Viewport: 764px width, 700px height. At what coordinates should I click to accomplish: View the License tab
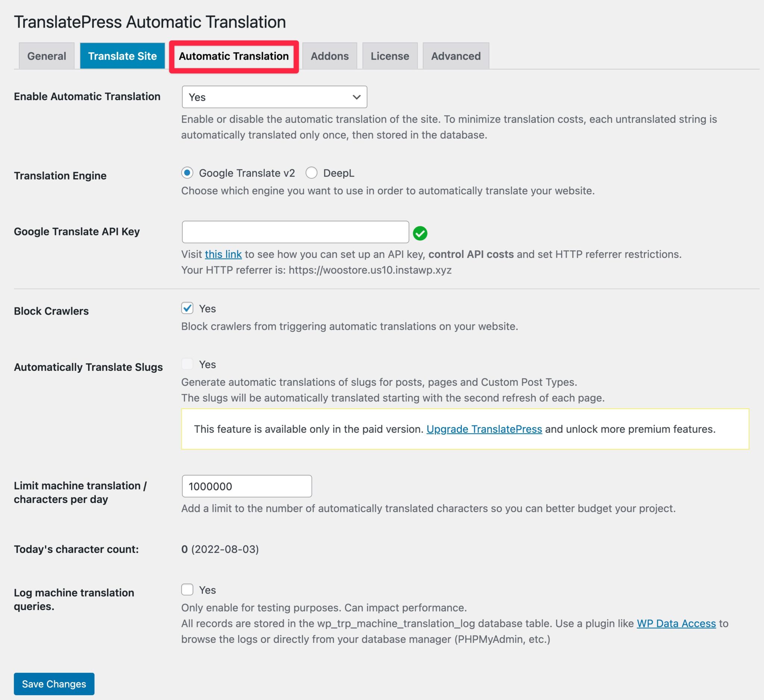tap(390, 56)
